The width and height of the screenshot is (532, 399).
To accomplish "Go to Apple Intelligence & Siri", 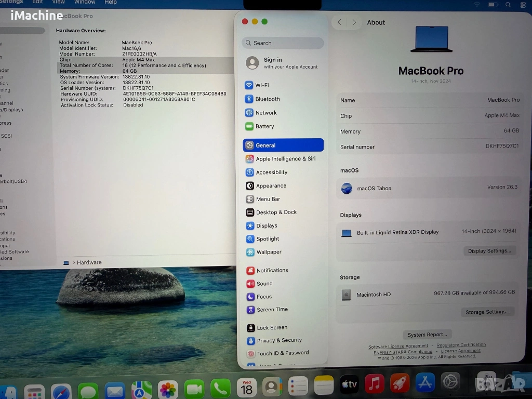I will click(285, 159).
